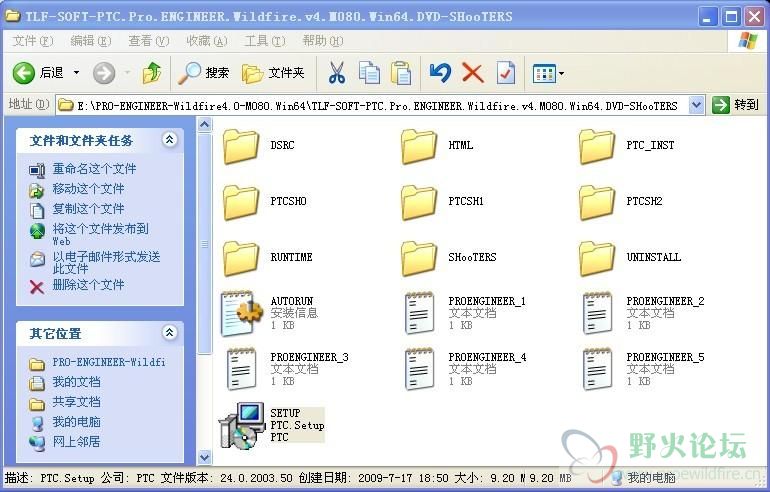Click the scrollbar up arrow

click(204, 125)
